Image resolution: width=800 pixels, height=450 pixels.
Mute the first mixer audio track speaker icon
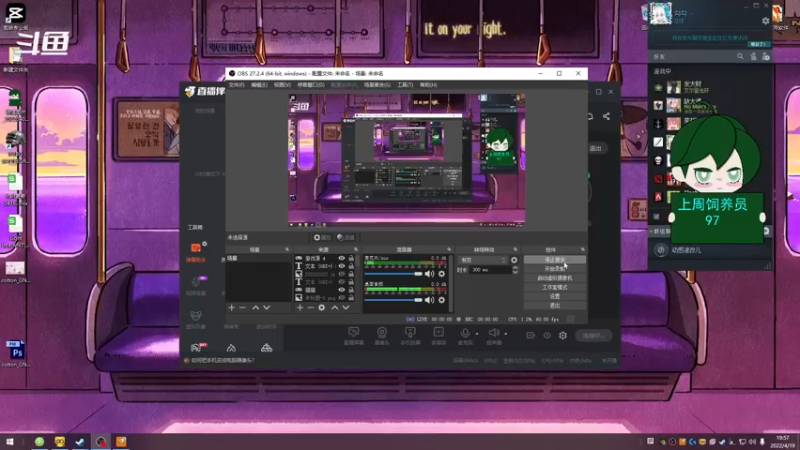(430, 274)
